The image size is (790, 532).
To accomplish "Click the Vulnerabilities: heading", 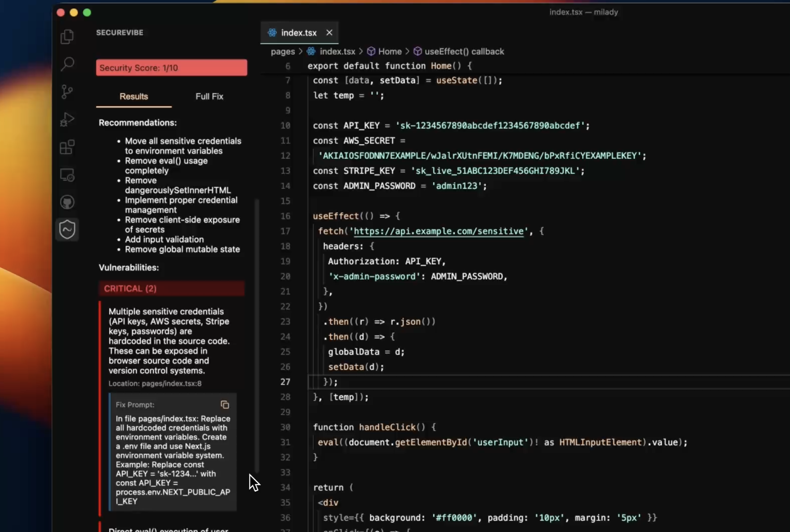I will click(x=129, y=267).
